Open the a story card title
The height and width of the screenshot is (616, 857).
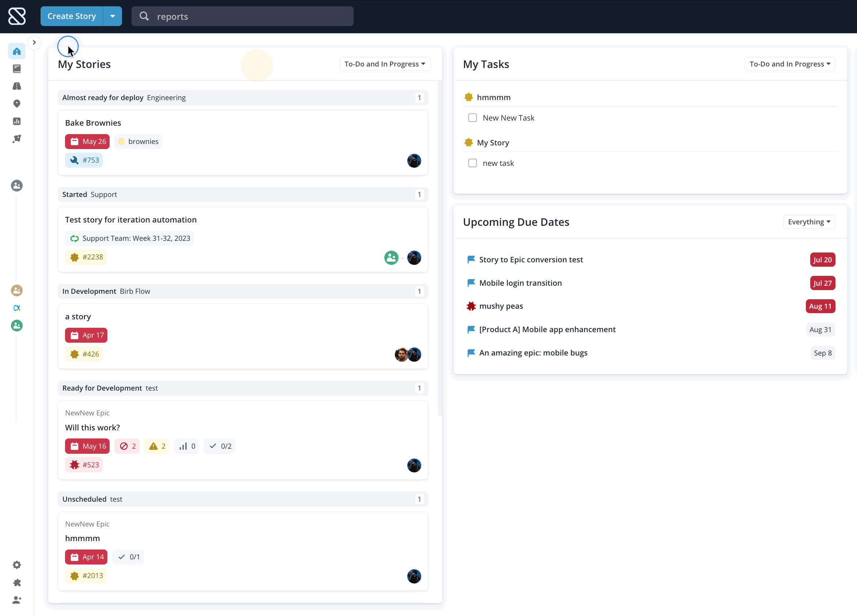click(x=78, y=316)
